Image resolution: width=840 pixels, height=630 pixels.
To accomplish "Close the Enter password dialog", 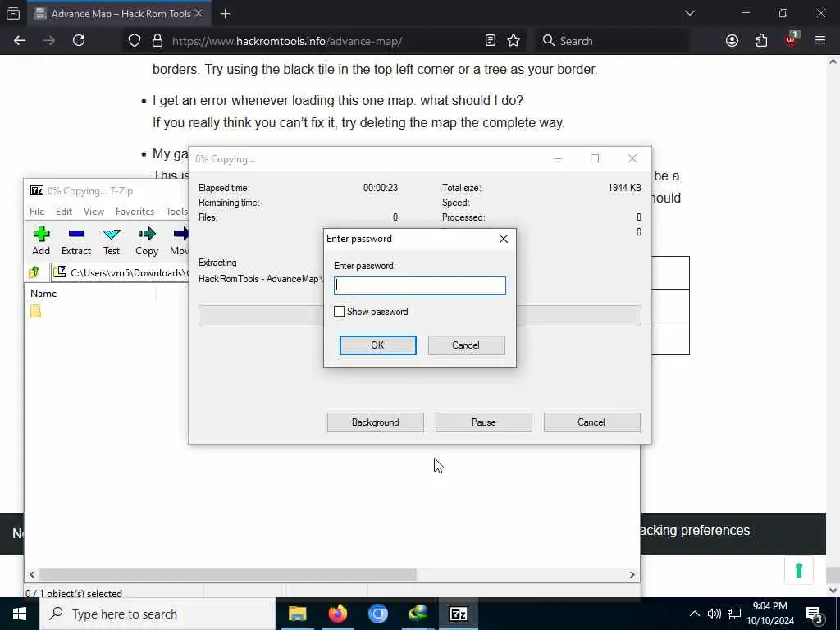I will coord(504,239).
